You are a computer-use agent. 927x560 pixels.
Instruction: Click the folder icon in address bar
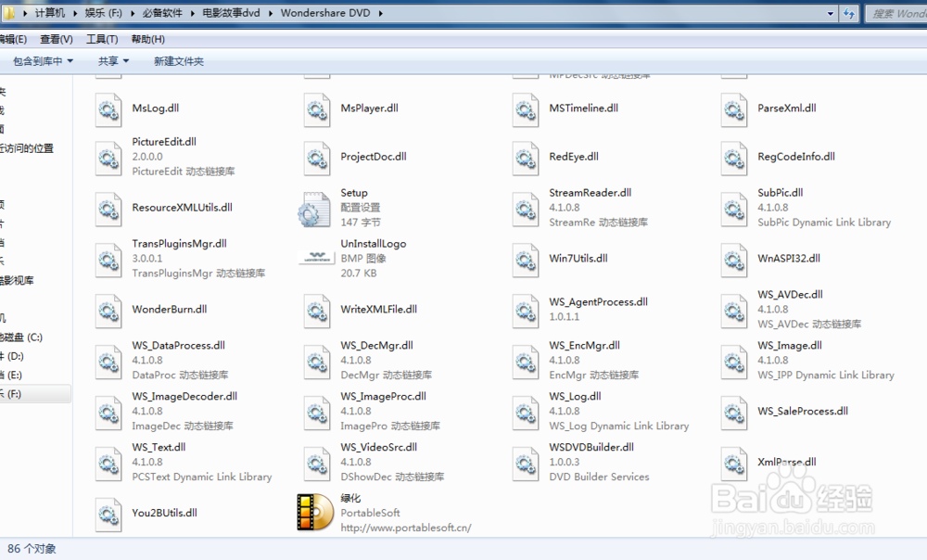coord(9,12)
